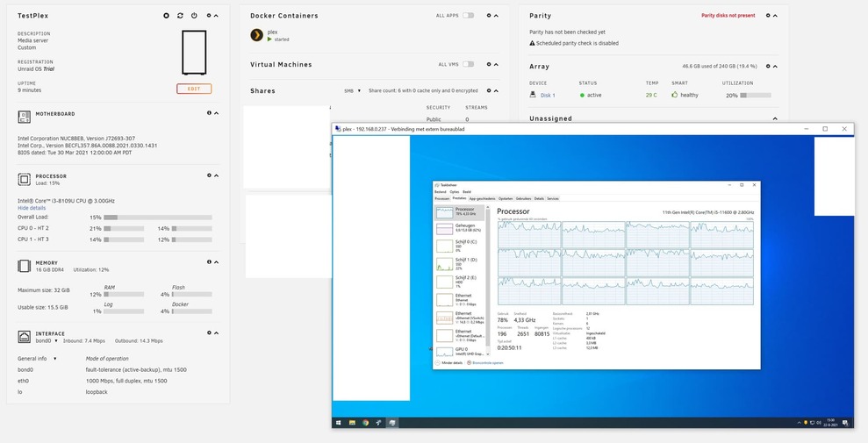
Task: Click the processor chip icon
Action: (x=25, y=179)
